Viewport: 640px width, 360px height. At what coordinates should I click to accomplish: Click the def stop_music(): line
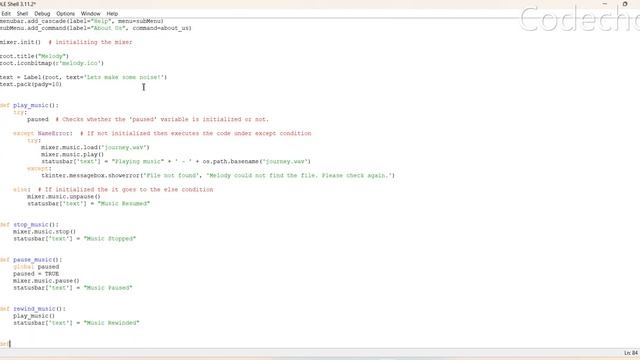pos(29,224)
